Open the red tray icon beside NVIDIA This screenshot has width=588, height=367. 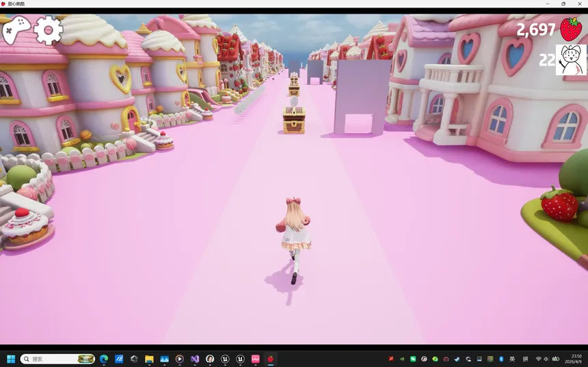point(391,359)
